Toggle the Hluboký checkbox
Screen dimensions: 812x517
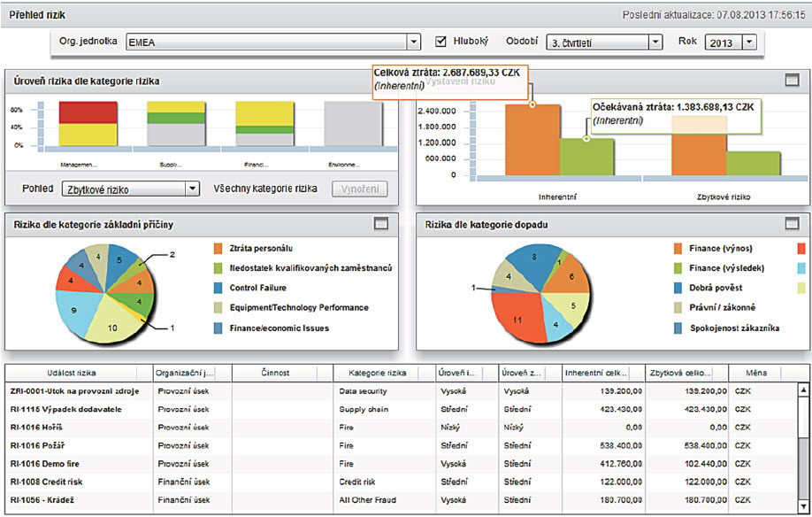(x=440, y=42)
